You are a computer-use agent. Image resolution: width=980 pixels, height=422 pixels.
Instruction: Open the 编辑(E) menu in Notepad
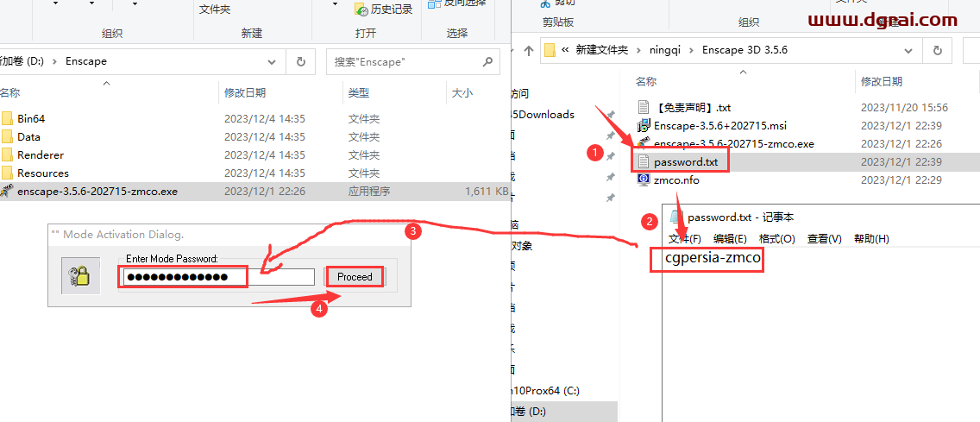point(730,239)
